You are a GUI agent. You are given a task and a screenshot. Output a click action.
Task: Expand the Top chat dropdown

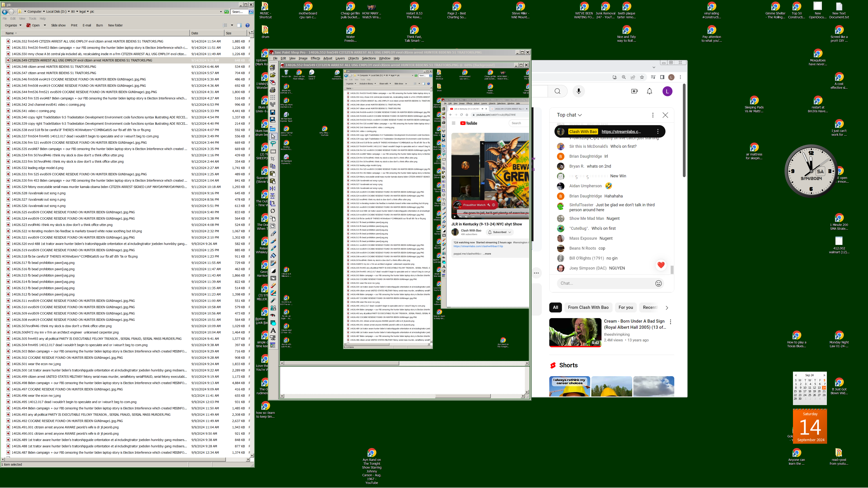(569, 115)
